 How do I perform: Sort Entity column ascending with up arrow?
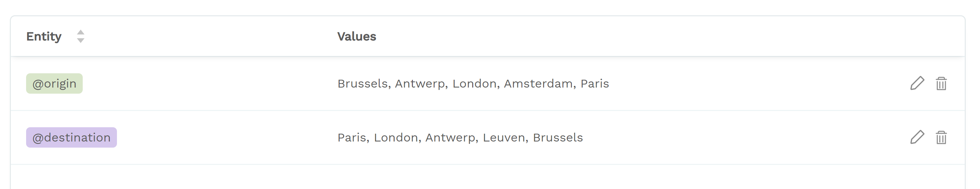pos(80,32)
